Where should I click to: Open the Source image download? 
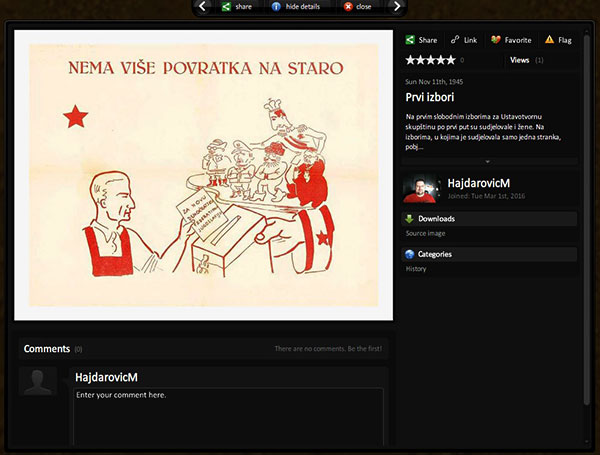point(424,233)
